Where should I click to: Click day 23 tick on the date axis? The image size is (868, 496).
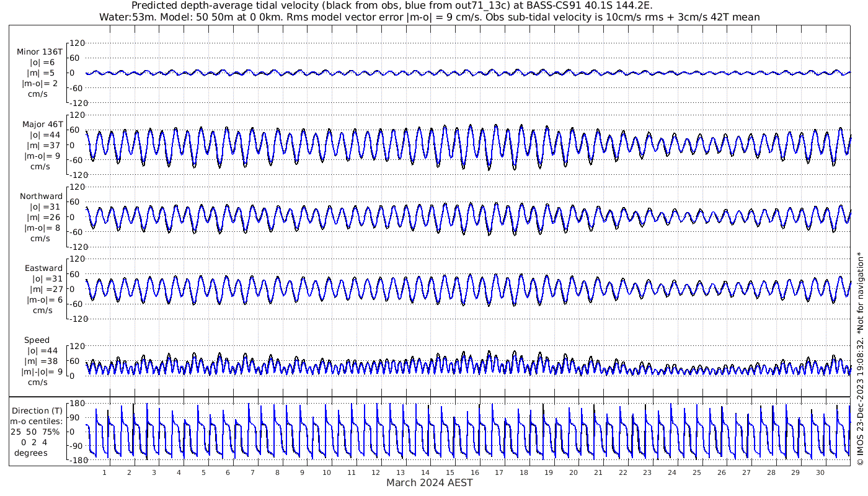click(x=647, y=472)
